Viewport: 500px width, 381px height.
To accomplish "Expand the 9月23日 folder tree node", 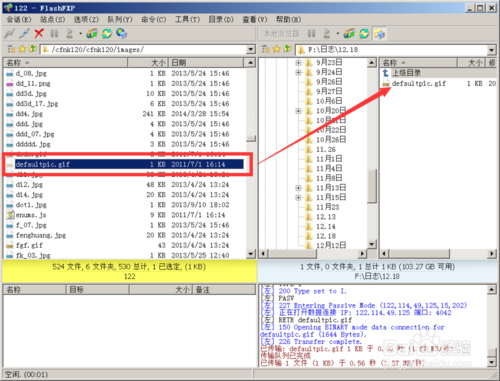I will click(x=298, y=62).
